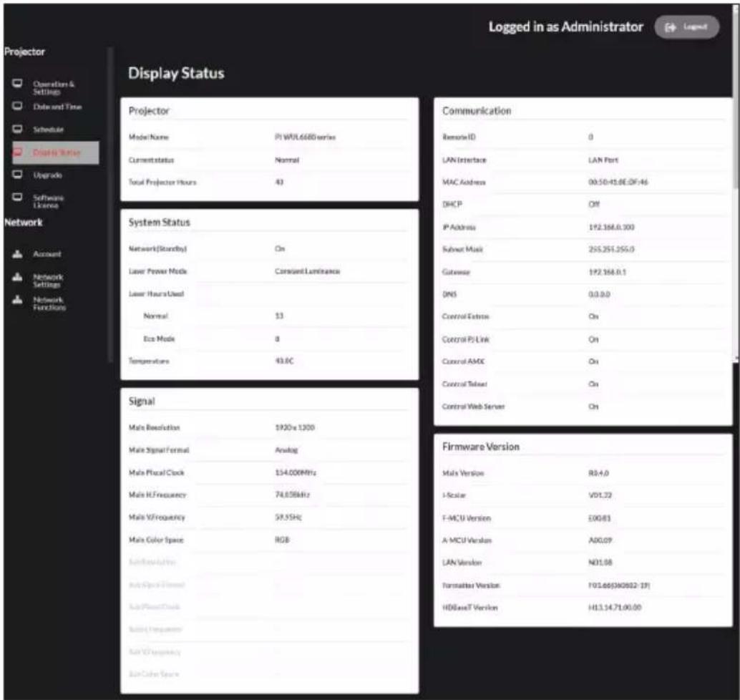Click the I-Scalar version value
740x700 pixels.
pos(600,495)
